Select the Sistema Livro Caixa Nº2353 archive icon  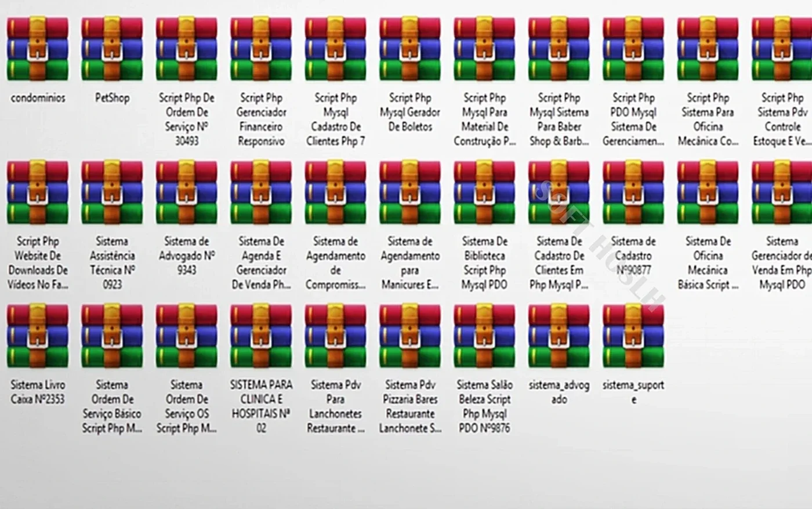pos(38,336)
